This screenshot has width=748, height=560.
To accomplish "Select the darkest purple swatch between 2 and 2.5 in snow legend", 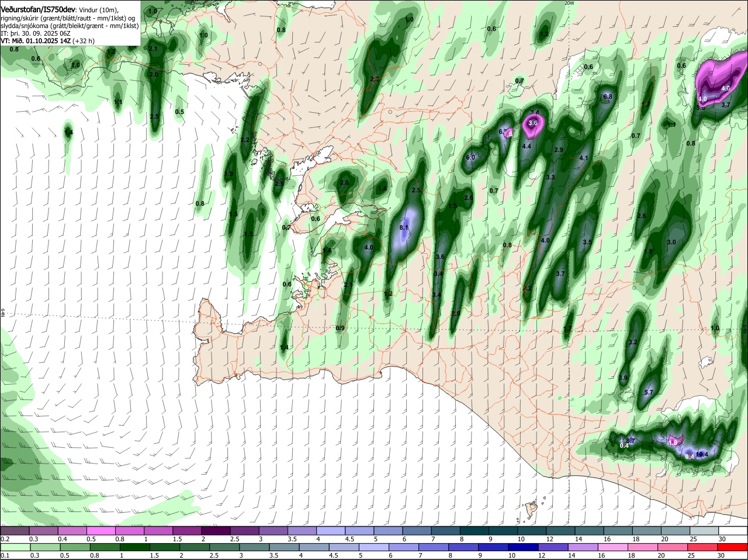I will point(217,530).
